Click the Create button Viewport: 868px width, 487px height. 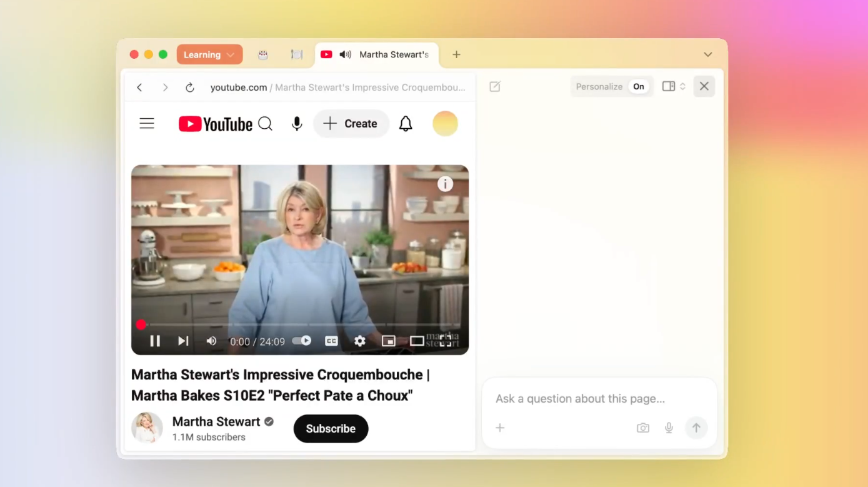(x=351, y=124)
